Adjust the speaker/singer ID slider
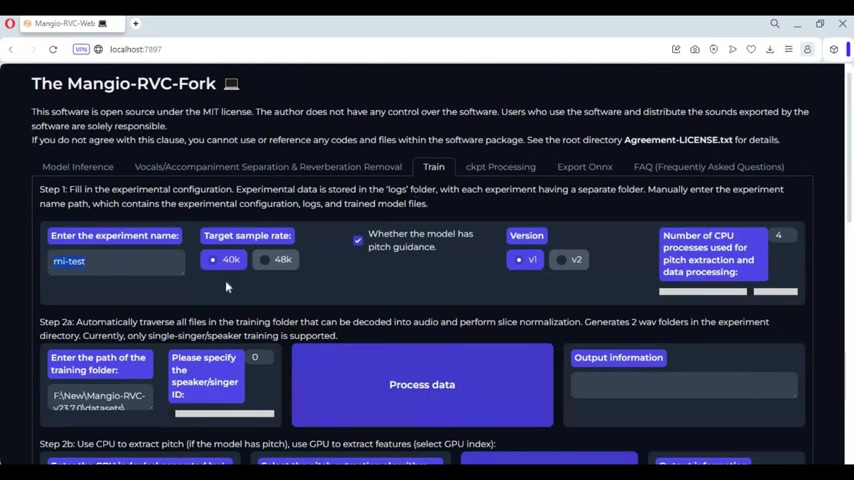Screen dimensions: 854x480 tap(224, 414)
